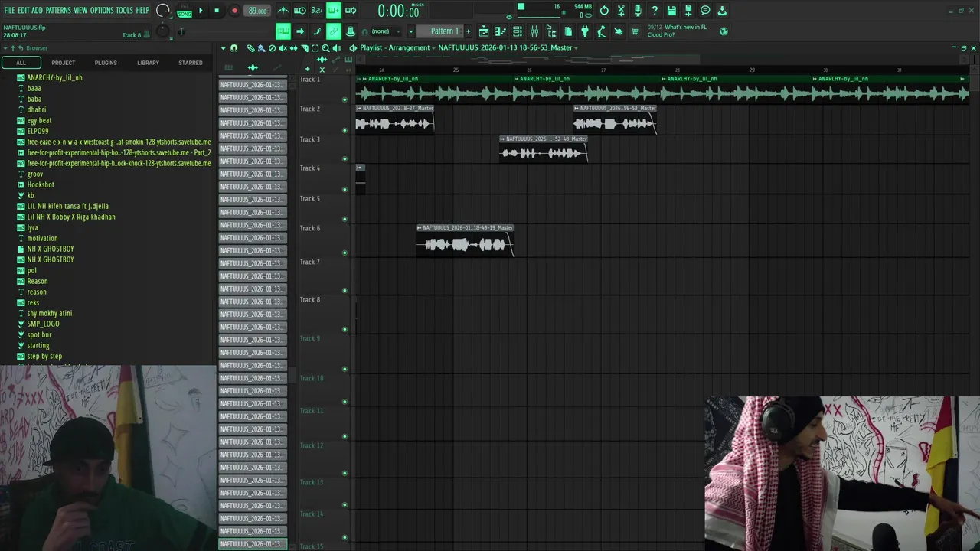The width and height of the screenshot is (980, 551).
Task: Select the ALL browser tab
Action: tap(21, 63)
